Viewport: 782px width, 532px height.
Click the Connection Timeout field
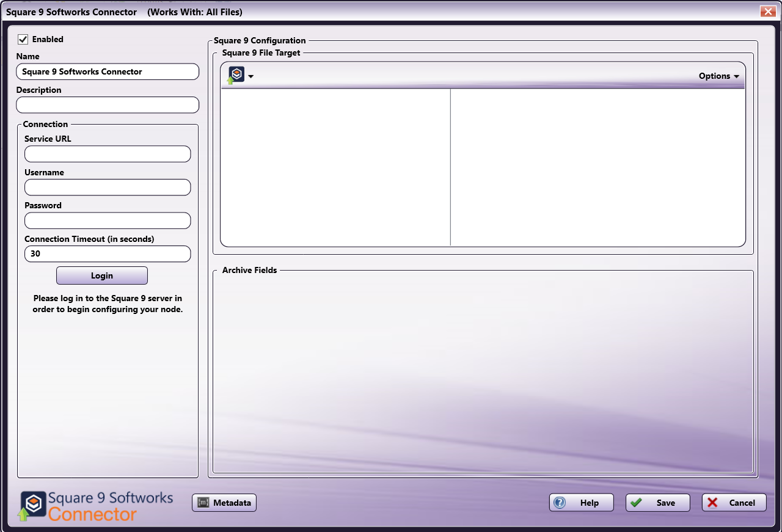click(108, 253)
